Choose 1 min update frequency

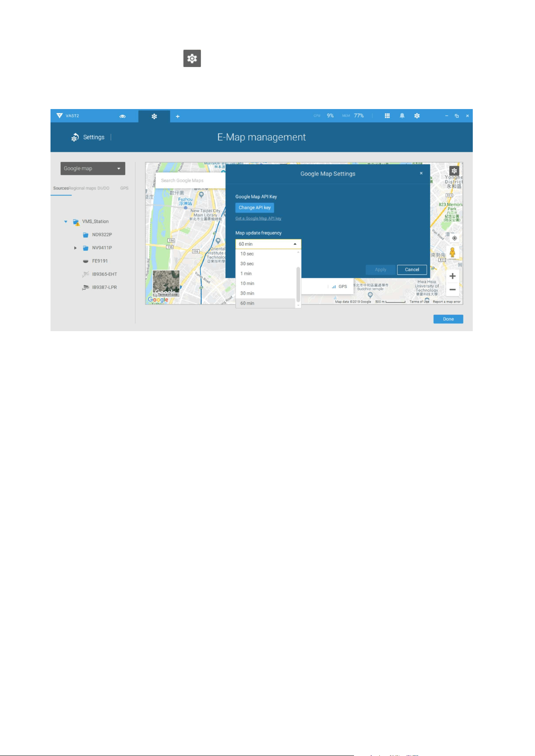pyautogui.click(x=266, y=274)
